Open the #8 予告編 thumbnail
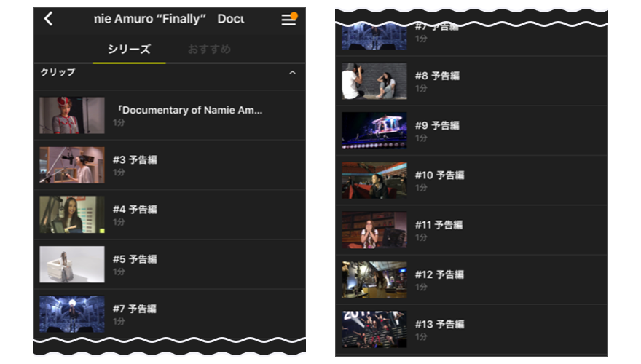Image resolution: width=641 pixels, height=364 pixels. pyautogui.click(x=374, y=81)
